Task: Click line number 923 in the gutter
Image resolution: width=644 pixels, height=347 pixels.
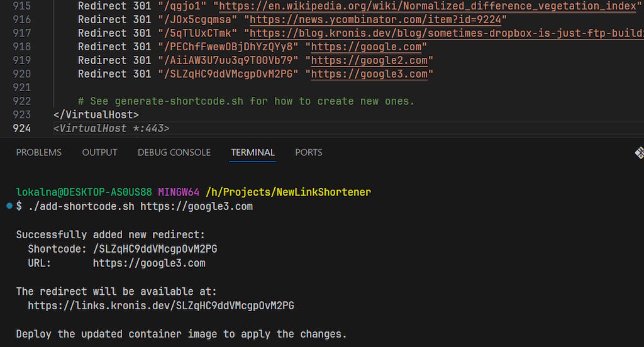Action: [22, 114]
